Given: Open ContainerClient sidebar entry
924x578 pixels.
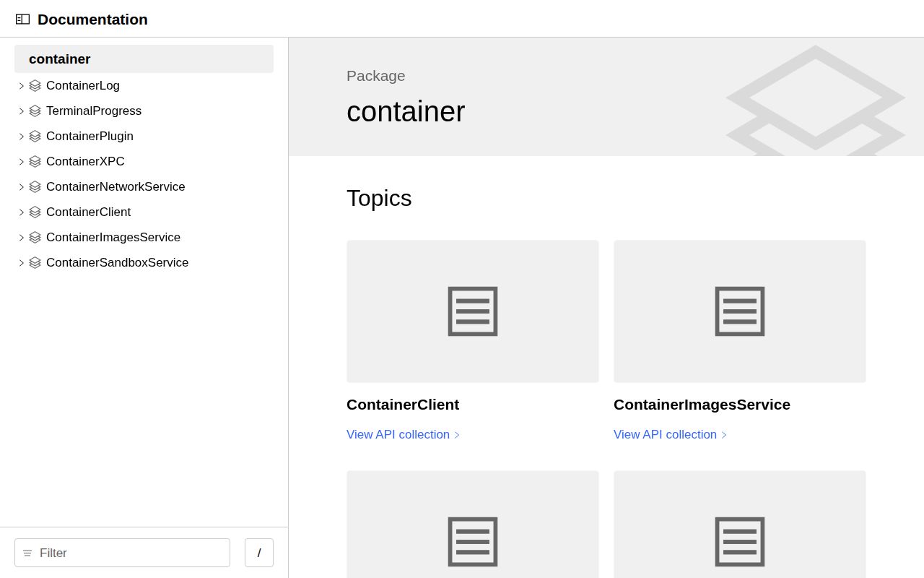Looking at the screenshot, I should point(88,212).
